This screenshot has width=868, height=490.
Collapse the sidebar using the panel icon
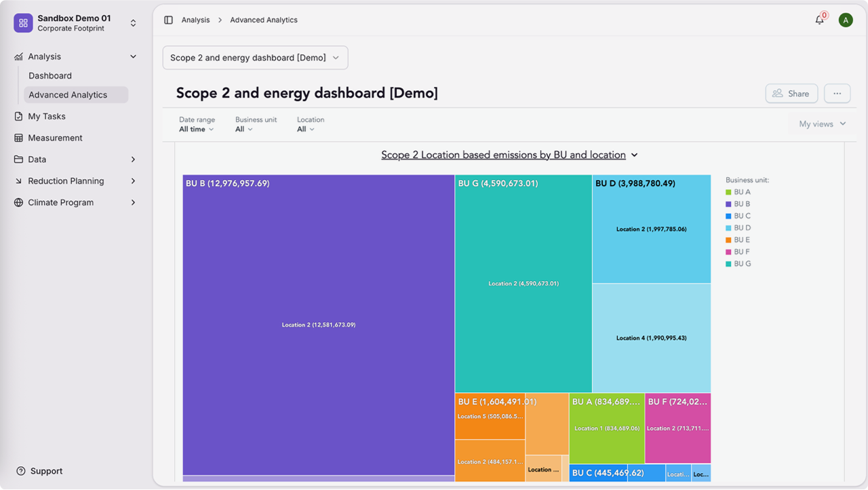click(167, 20)
